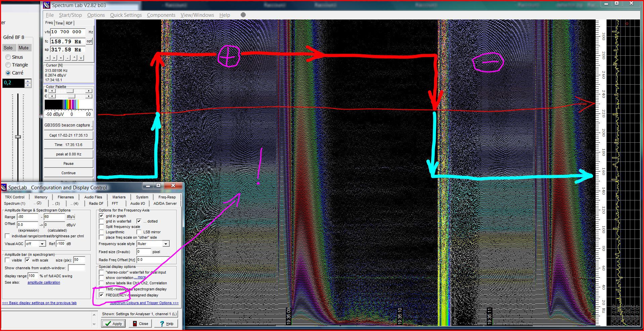644x331 pixels.
Task: Decrease the Géné BF 8 value with down spinner
Action: tap(28, 85)
